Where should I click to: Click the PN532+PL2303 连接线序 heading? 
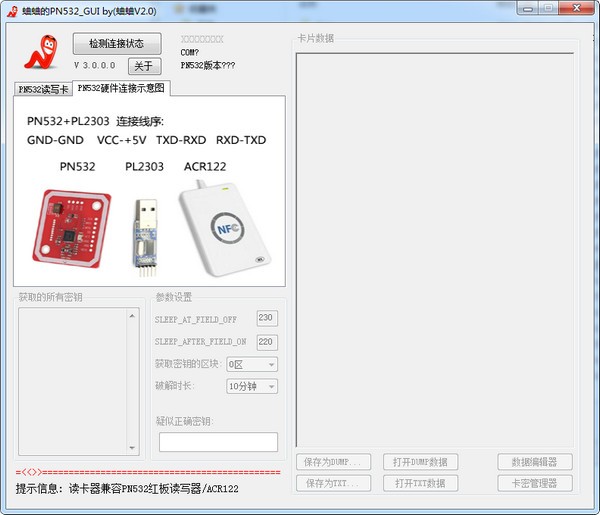(x=95, y=121)
